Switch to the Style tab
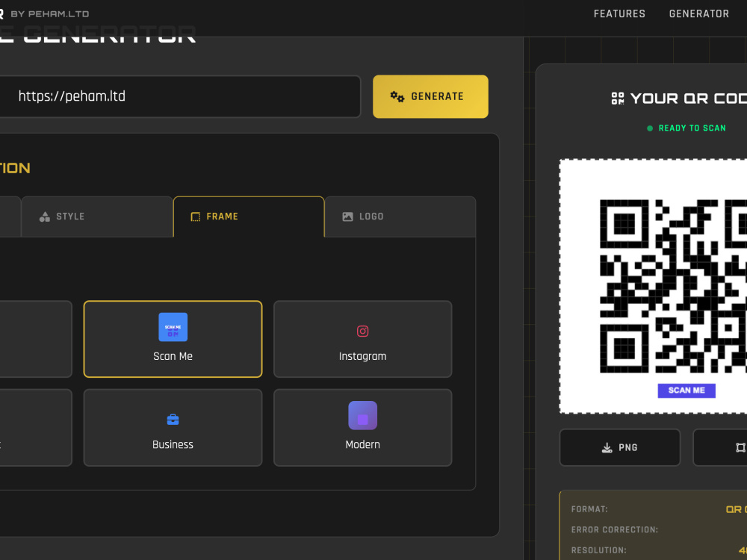The height and width of the screenshot is (560, 747). [x=97, y=217]
